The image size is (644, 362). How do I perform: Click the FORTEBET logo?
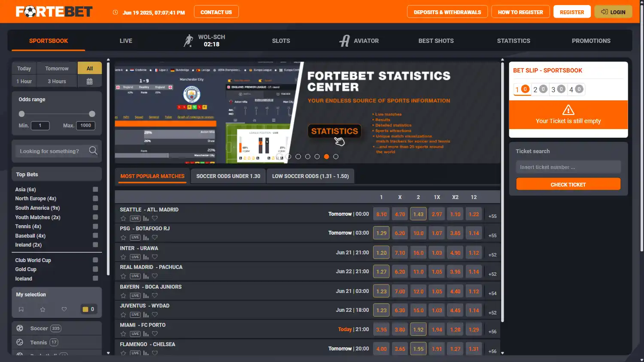pyautogui.click(x=54, y=12)
